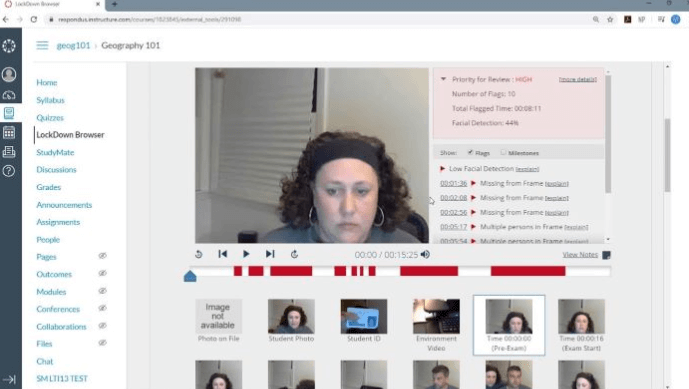Open Discussions in course menu
This screenshot has height=389, width=689.
(x=56, y=170)
